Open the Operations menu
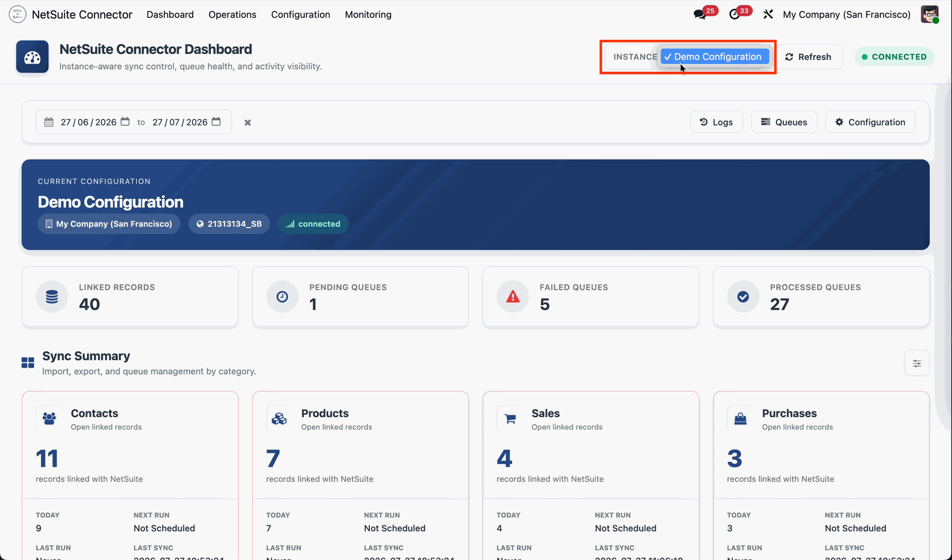The image size is (952, 560). tap(233, 14)
